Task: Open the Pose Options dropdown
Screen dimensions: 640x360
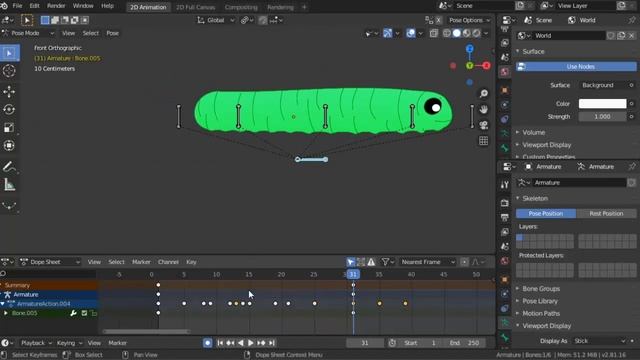Action: point(469,20)
